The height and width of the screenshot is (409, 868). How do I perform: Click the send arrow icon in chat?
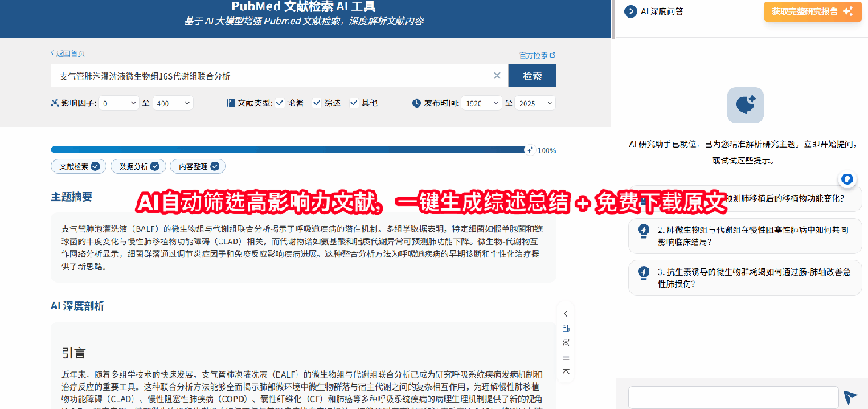pos(850,397)
